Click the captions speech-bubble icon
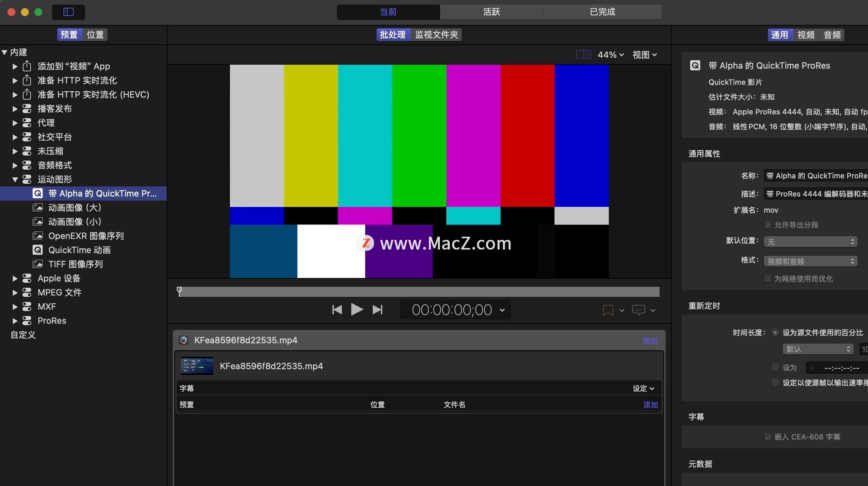The height and width of the screenshot is (486, 868). pos(638,310)
